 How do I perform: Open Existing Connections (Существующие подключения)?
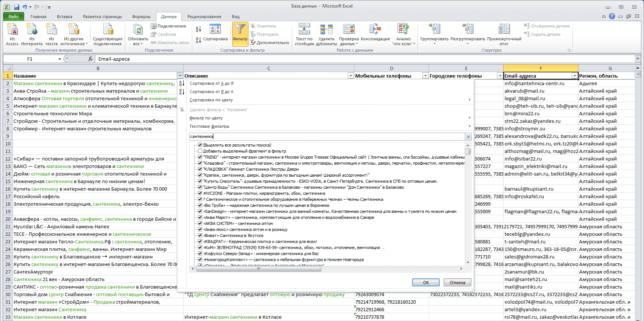point(107,34)
